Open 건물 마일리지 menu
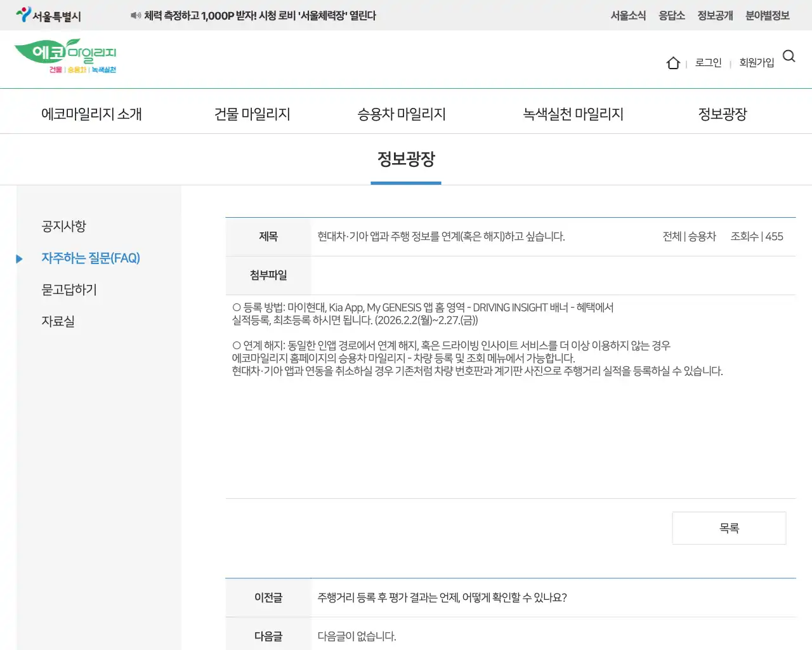This screenshot has width=812, height=650. click(x=252, y=114)
